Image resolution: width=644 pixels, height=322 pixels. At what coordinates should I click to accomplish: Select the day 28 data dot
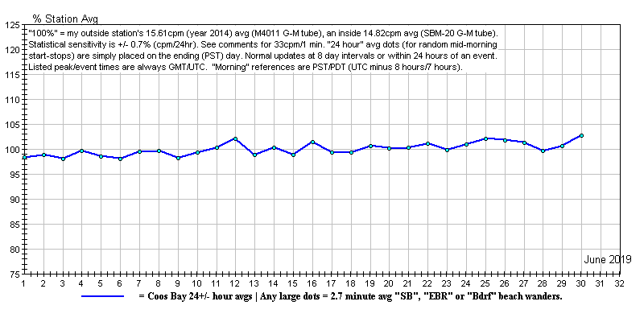pos(543,151)
